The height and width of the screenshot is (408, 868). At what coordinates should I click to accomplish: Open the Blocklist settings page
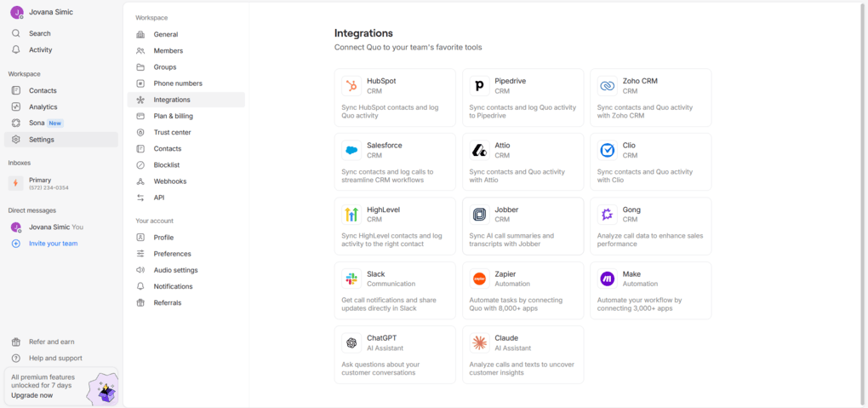(186, 164)
